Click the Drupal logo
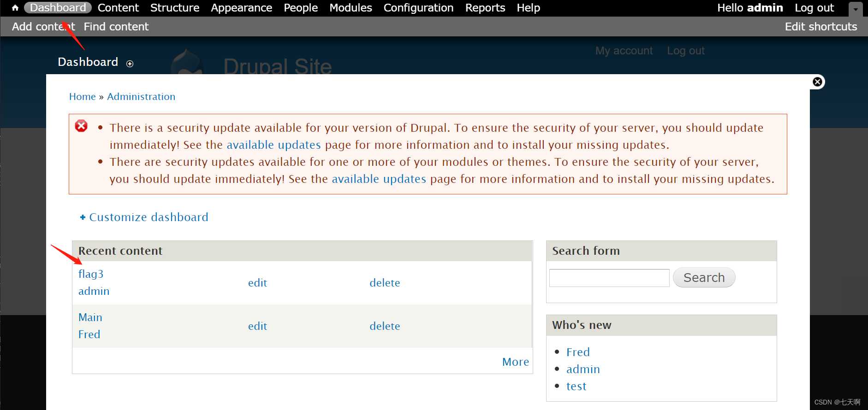The width and height of the screenshot is (868, 410). click(x=187, y=62)
